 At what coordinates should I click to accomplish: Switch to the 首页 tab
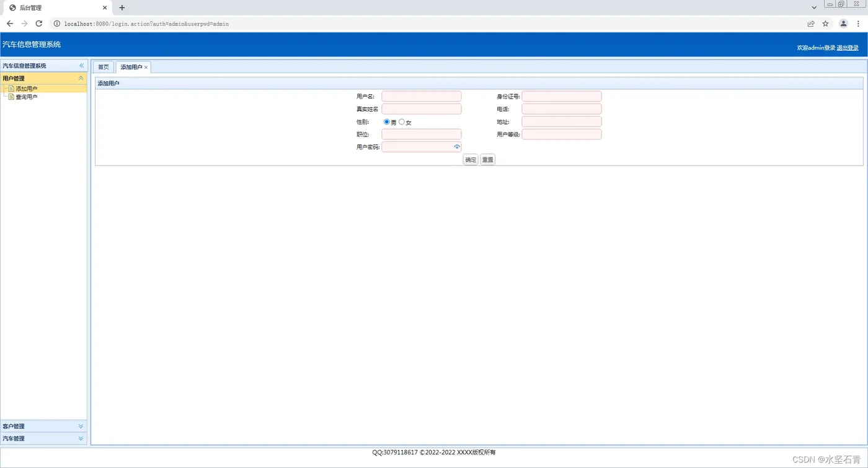coord(104,67)
